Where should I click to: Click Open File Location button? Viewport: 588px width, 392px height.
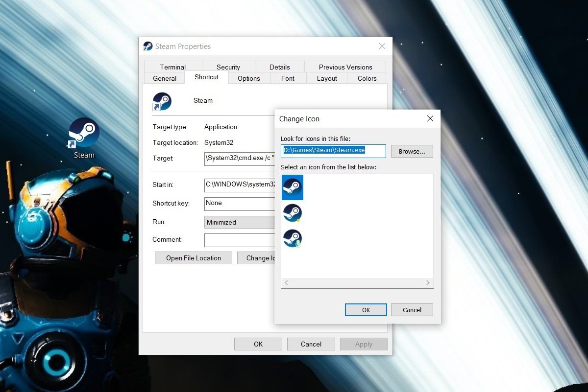(x=194, y=258)
